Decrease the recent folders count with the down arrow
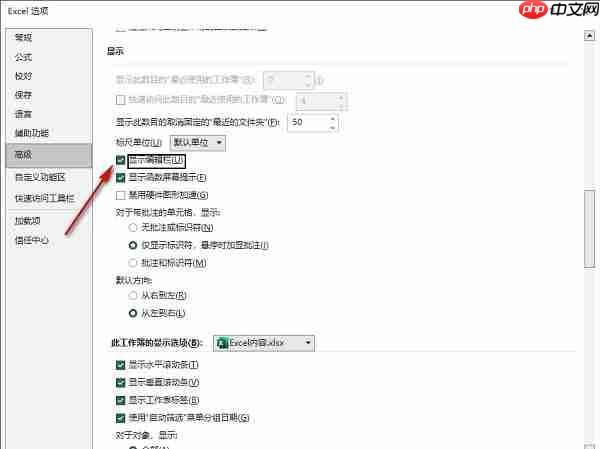This screenshot has width=600, height=449. [x=333, y=127]
